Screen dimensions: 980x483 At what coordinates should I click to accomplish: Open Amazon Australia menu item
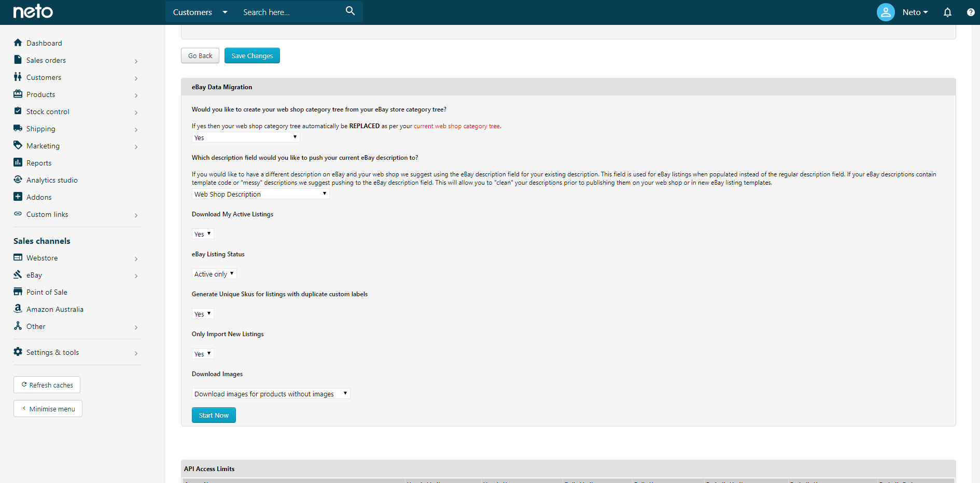(54, 309)
